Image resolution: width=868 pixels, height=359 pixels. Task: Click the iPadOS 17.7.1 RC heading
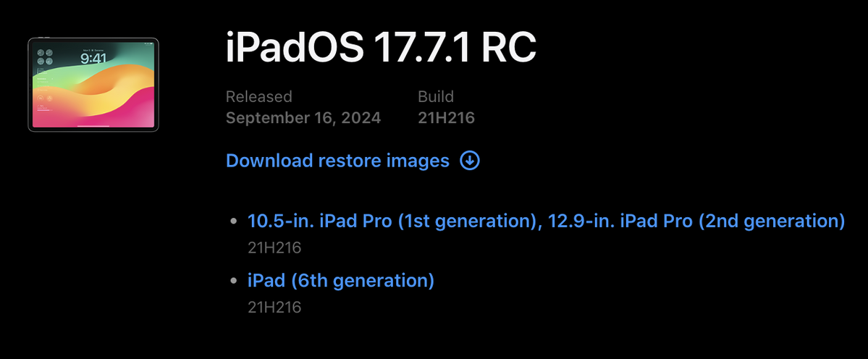[381, 48]
